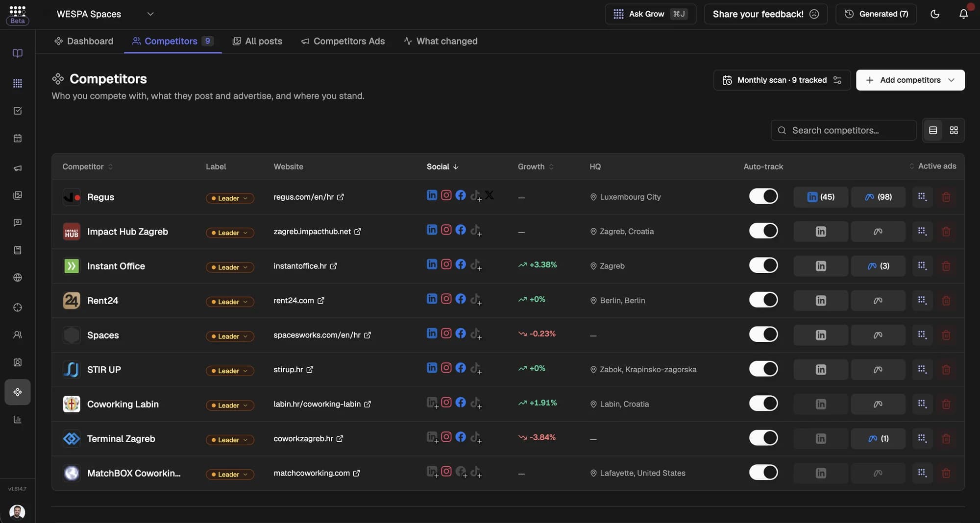The image size is (980, 523).
Task: Change the Leader label for Regus
Action: (x=230, y=198)
